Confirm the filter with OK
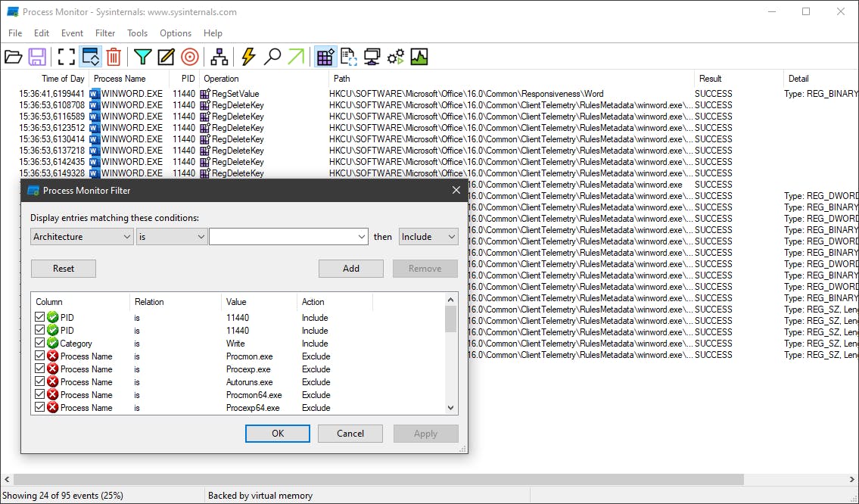This screenshot has width=859, height=504. pyautogui.click(x=278, y=434)
